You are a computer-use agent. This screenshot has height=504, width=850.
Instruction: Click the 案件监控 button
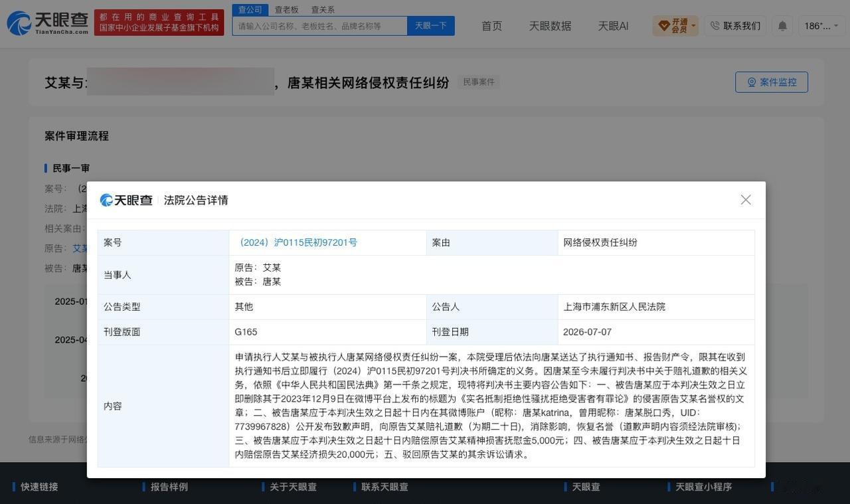point(772,82)
